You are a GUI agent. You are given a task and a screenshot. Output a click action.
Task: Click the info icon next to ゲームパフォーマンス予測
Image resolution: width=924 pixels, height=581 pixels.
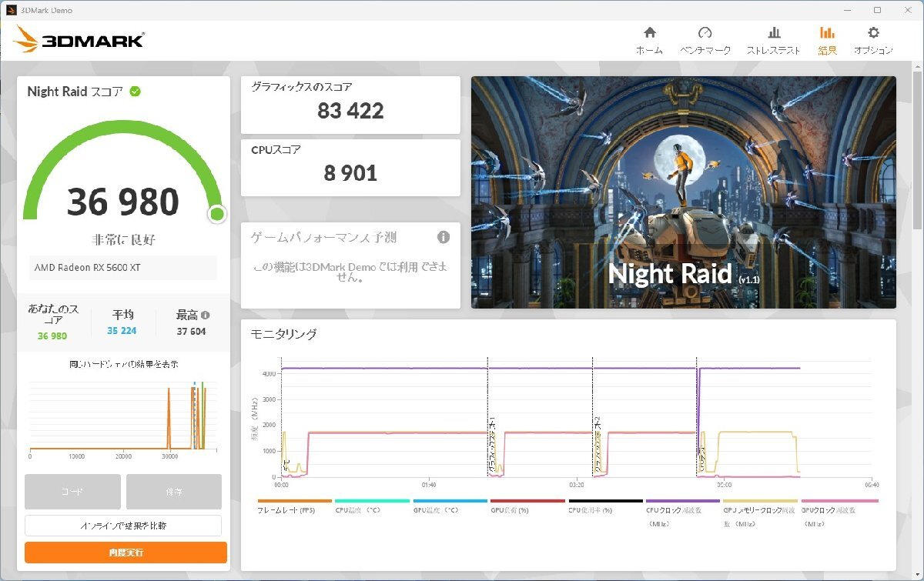(x=444, y=237)
